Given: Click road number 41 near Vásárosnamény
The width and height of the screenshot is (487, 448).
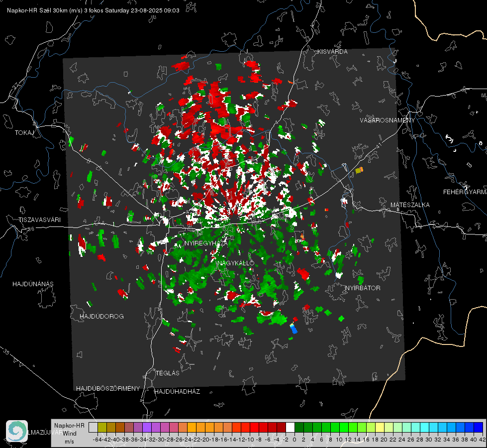Looking at the screenshot, I should (378, 145).
